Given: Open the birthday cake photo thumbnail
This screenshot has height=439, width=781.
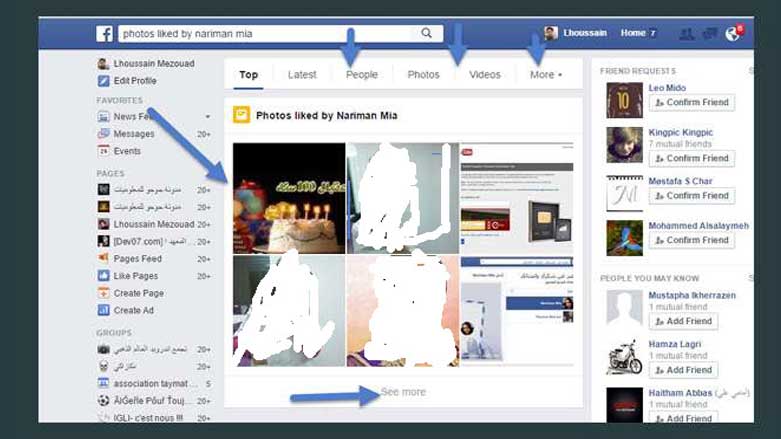Looking at the screenshot, I should 289,198.
